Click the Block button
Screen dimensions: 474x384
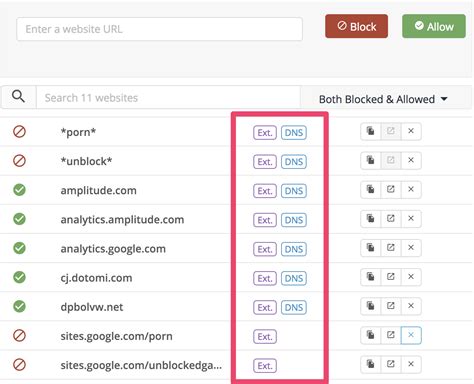[356, 26]
